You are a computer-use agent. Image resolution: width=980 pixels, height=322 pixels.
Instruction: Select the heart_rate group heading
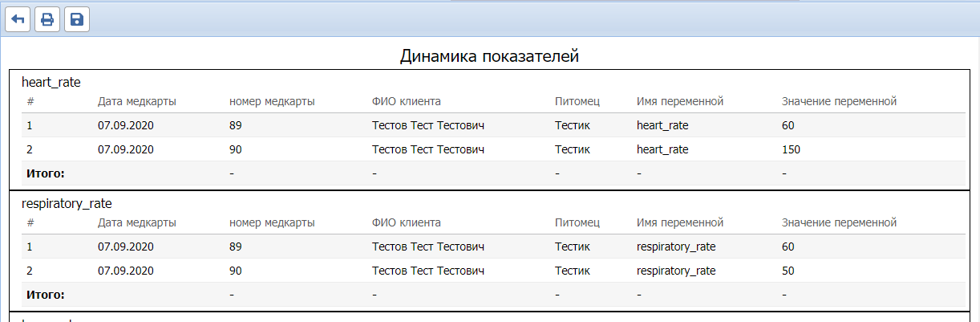coord(51,82)
